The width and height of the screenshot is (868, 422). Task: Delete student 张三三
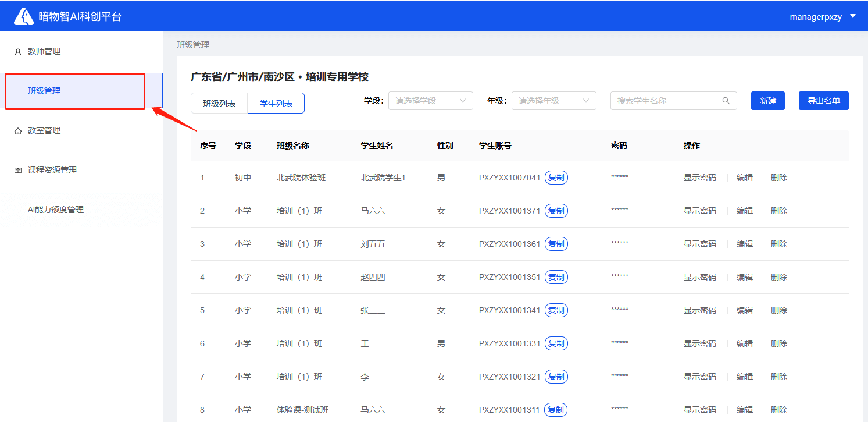[779, 310]
